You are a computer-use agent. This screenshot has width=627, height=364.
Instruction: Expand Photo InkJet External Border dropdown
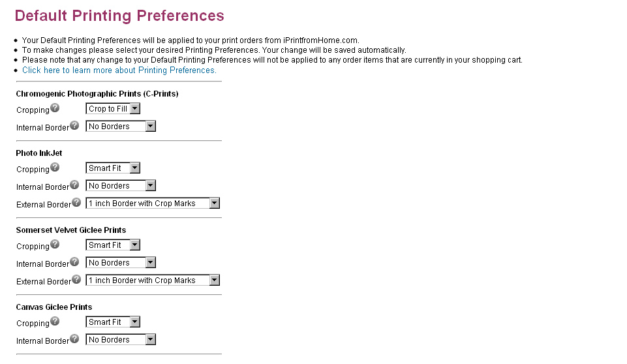[x=153, y=204]
